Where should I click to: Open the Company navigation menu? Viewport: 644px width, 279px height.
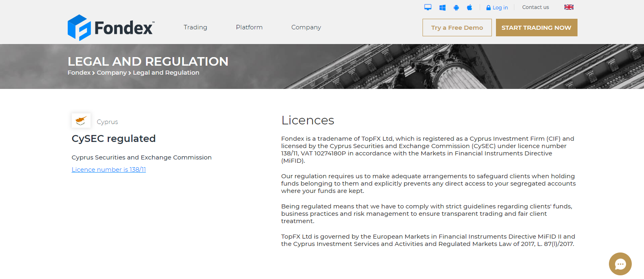[306, 27]
